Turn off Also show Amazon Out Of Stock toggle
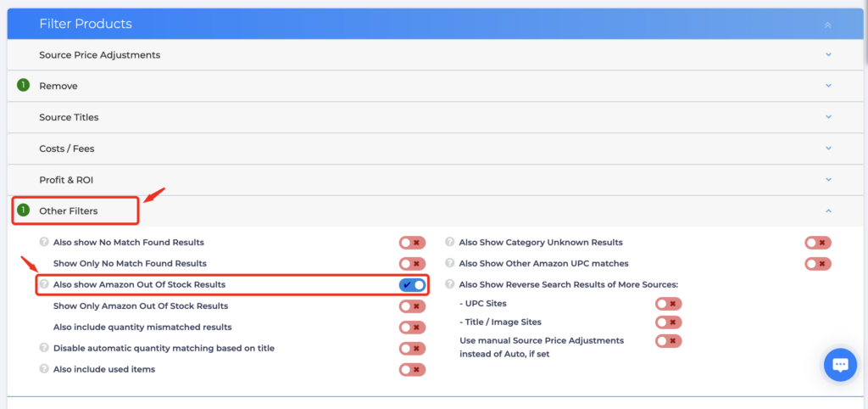The image size is (868, 409). click(x=413, y=285)
